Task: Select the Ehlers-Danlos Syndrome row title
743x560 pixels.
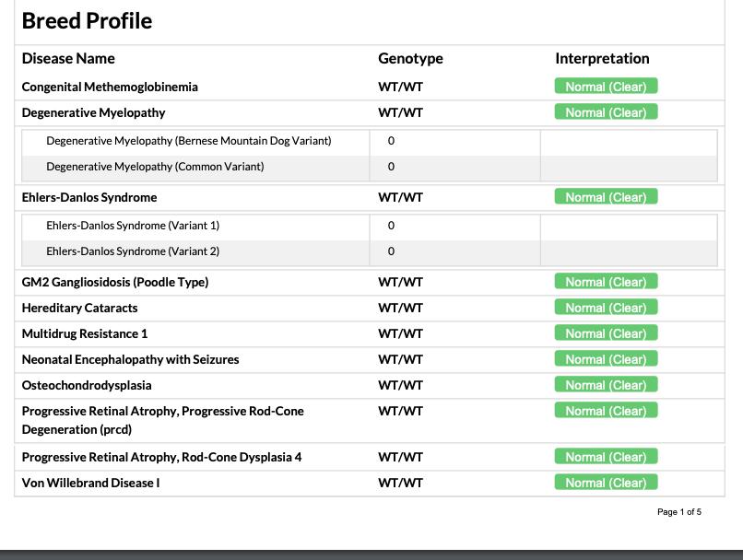Action: (x=89, y=197)
